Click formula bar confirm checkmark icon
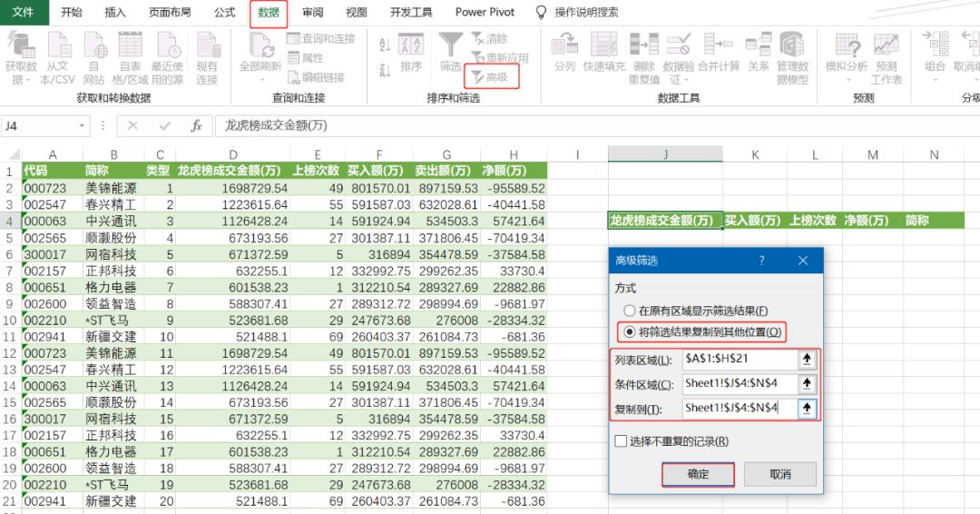This screenshot has height=514, width=980. pos(165,125)
